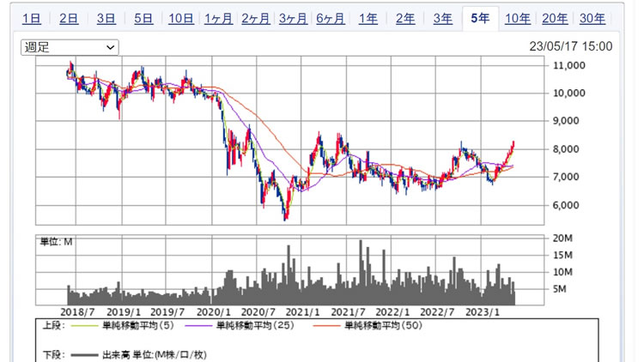Switch to the 1年 period tab
The image size is (644, 362).
(x=368, y=19)
